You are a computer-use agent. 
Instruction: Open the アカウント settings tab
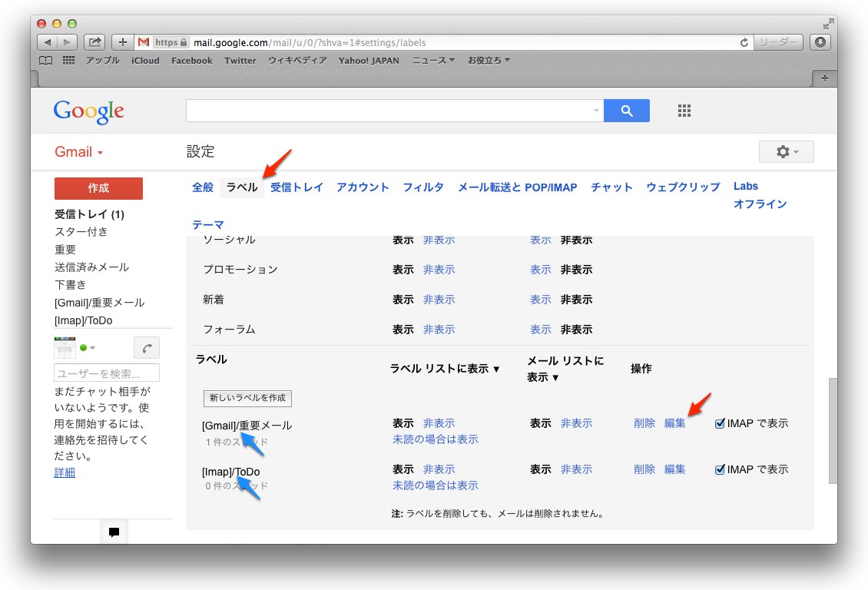tap(363, 187)
